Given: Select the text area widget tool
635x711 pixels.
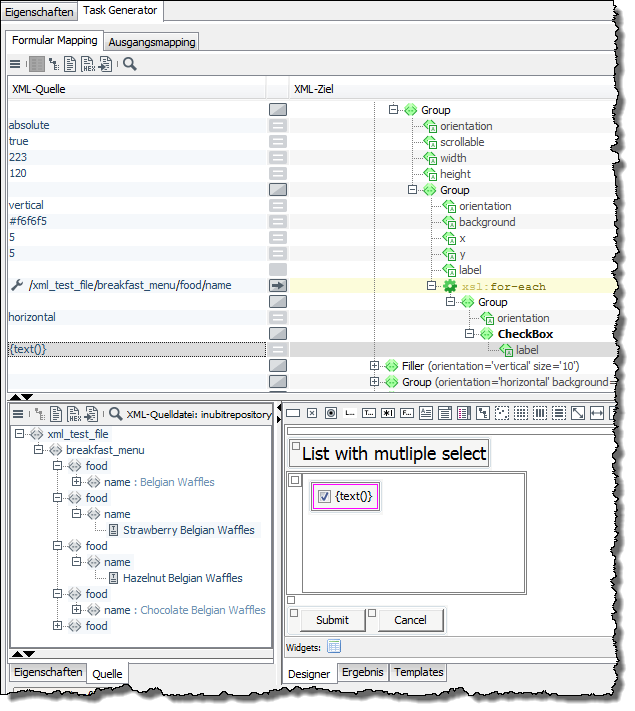Looking at the screenshot, I should click(426, 413).
